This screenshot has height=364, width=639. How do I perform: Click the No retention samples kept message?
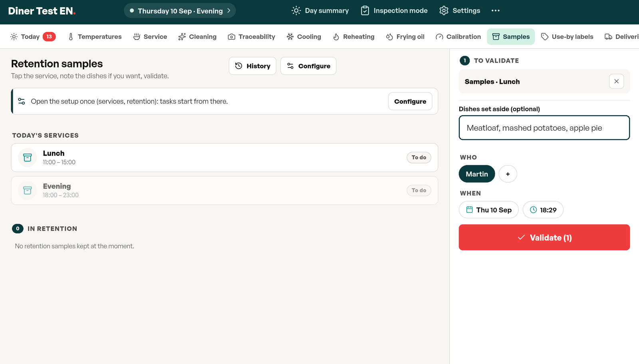[x=75, y=246]
